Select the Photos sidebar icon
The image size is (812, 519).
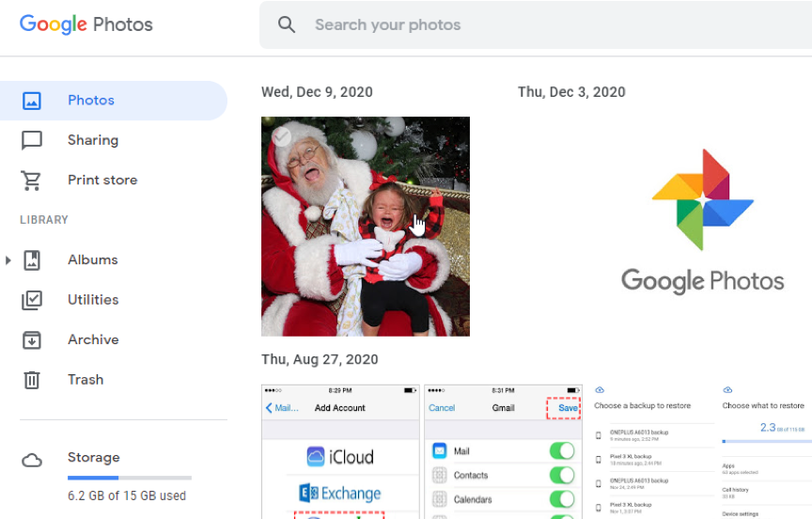[x=32, y=101]
